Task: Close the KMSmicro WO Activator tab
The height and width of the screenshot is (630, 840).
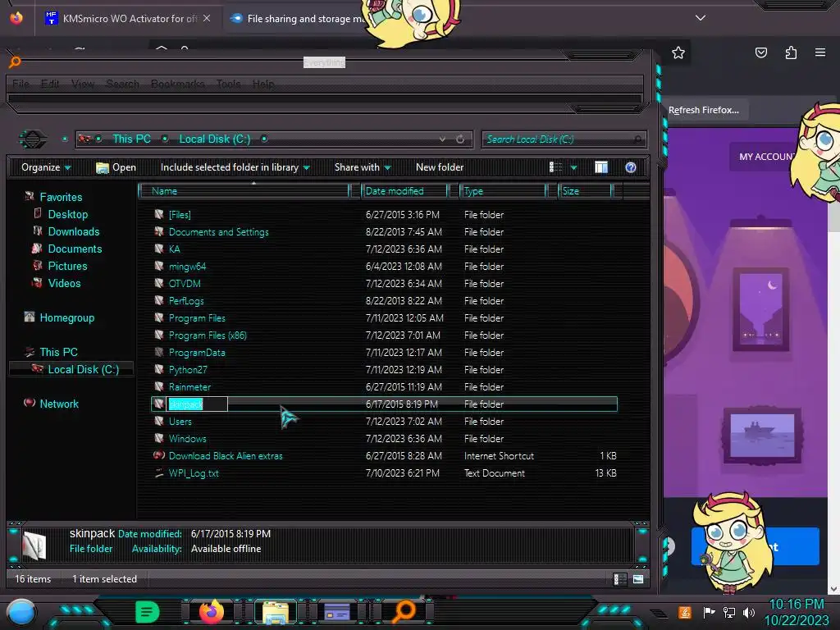Action: click(x=207, y=18)
